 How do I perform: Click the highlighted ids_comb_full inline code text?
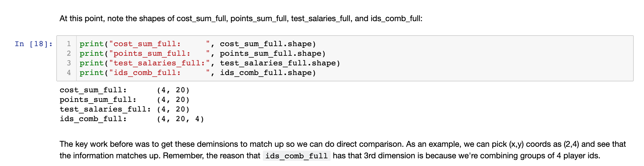(x=296, y=156)
